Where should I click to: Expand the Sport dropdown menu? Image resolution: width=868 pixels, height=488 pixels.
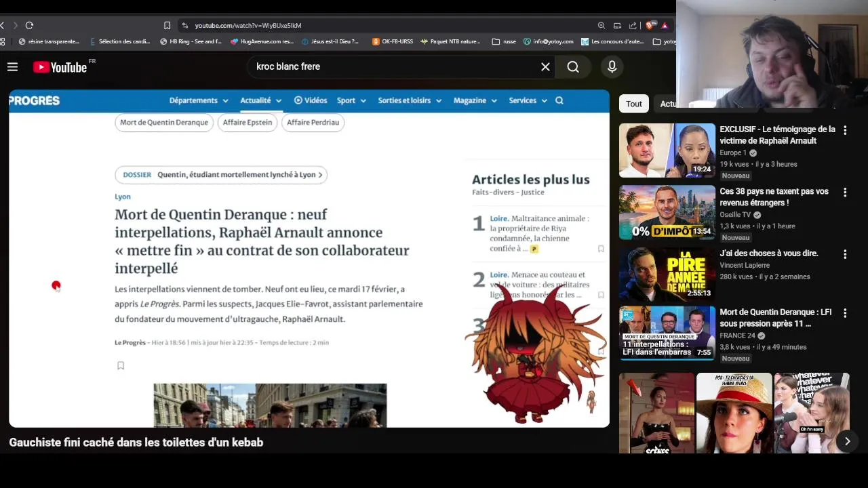pyautogui.click(x=351, y=100)
